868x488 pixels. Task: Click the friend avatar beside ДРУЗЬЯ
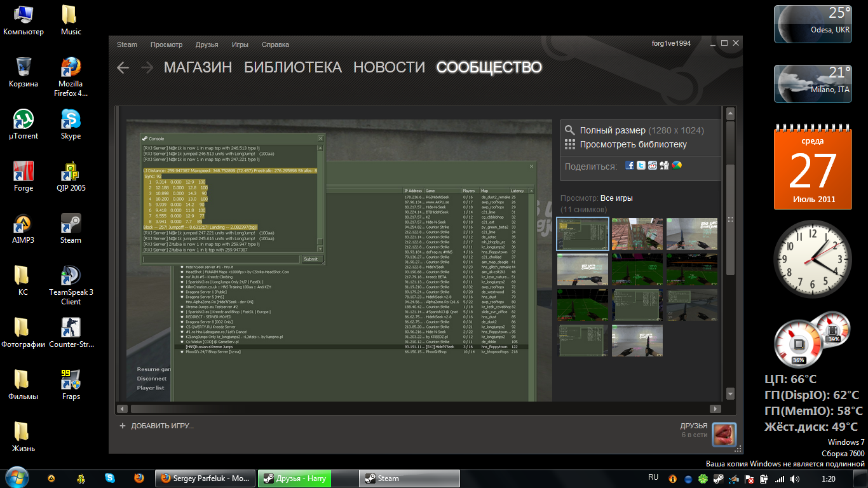point(724,434)
